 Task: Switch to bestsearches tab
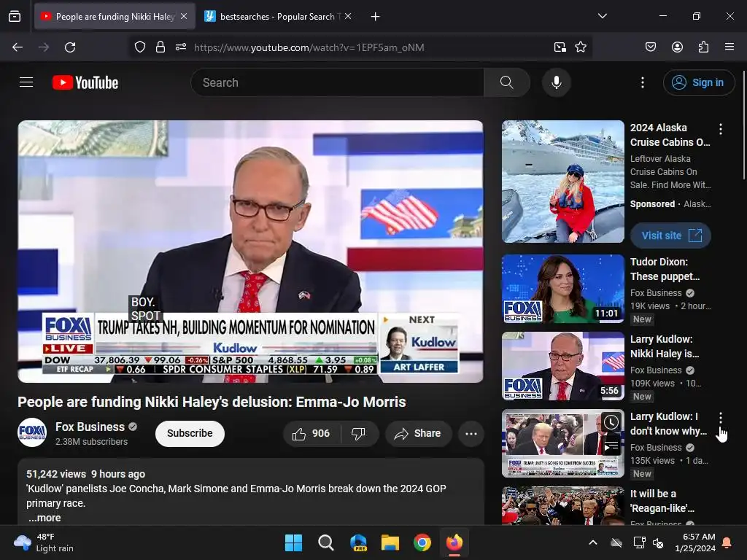278,16
